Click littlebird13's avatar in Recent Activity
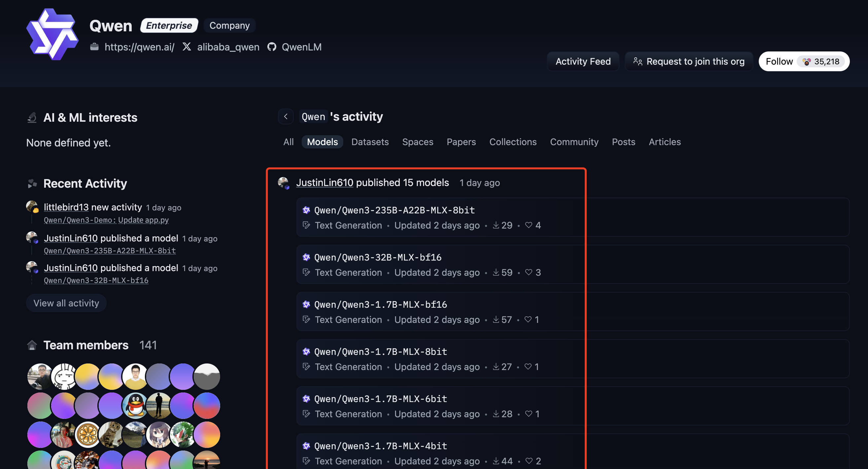 coord(32,207)
